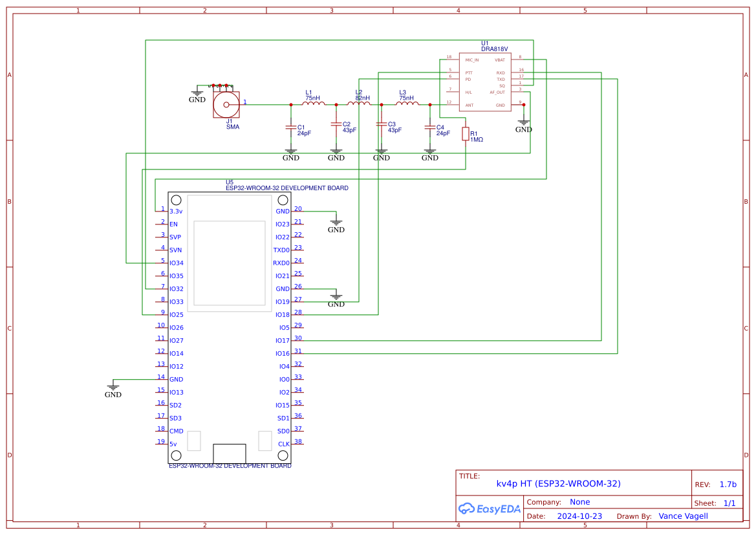Image resolution: width=756 pixels, height=535 pixels.
Task: Click the IO23 pin label
Action: pos(283,224)
